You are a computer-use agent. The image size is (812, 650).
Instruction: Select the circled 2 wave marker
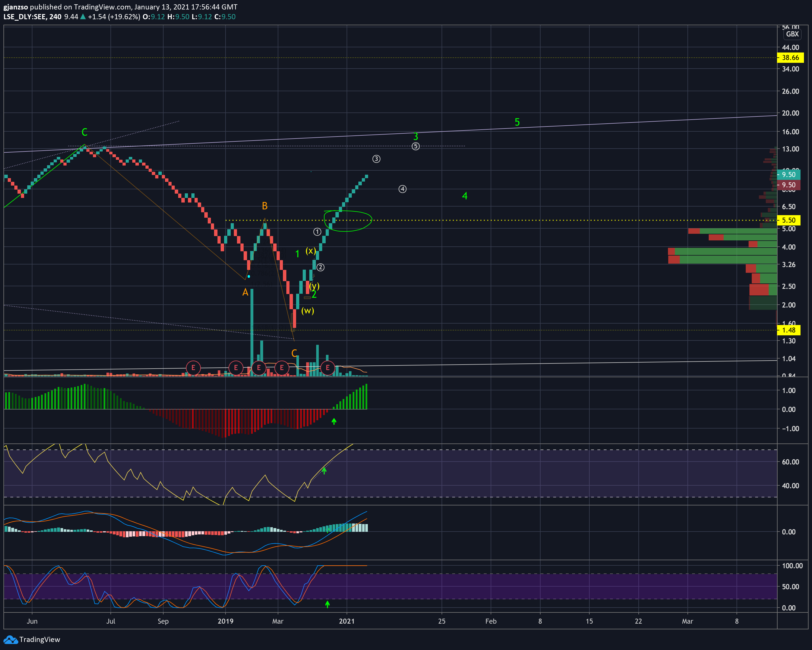[x=320, y=267]
